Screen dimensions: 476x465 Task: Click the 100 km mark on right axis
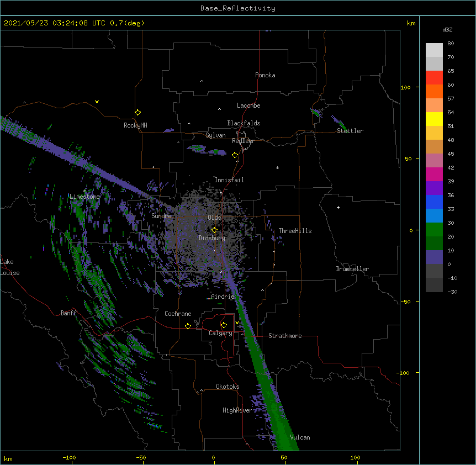pyautogui.click(x=405, y=87)
